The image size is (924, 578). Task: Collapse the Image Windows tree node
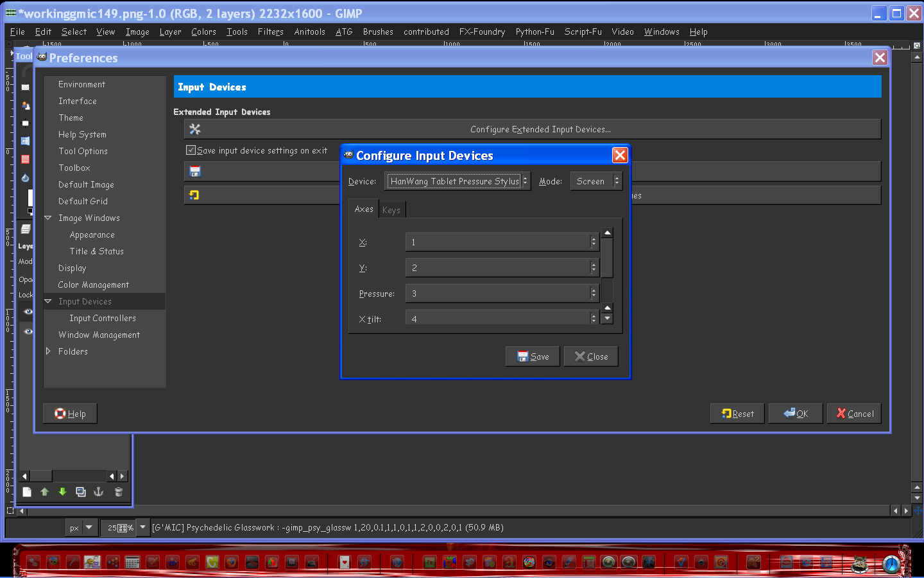pyautogui.click(x=48, y=218)
